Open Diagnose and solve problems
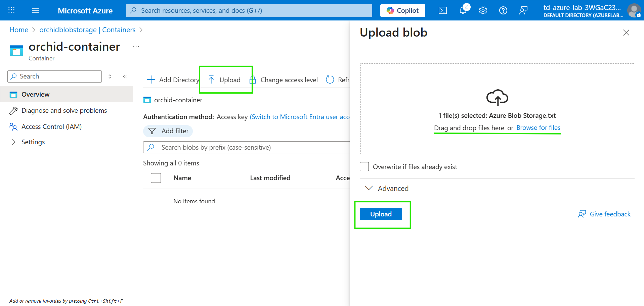Image resolution: width=644 pixels, height=306 pixels. 64,110
